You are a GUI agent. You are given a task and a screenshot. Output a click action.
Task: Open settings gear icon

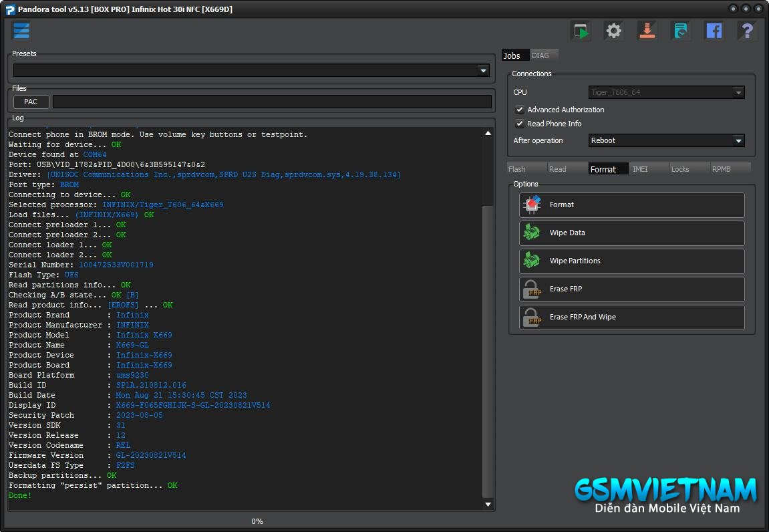pos(613,31)
